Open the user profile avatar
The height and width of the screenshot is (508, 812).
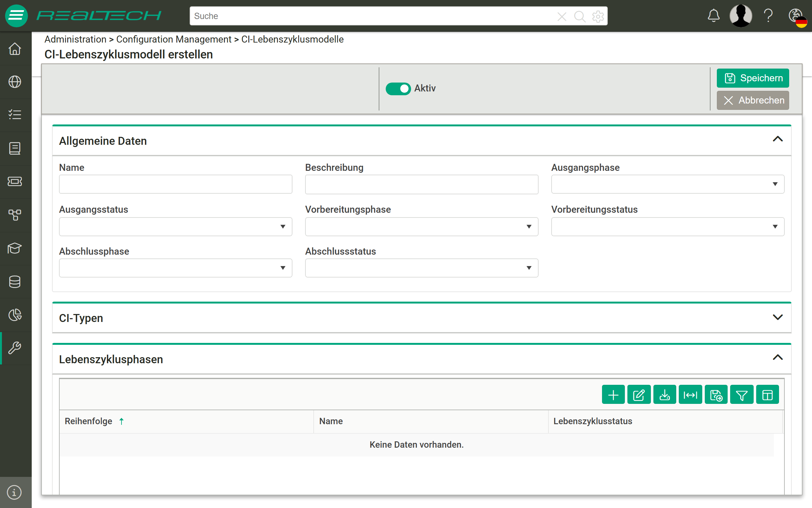click(x=741, y=16)
